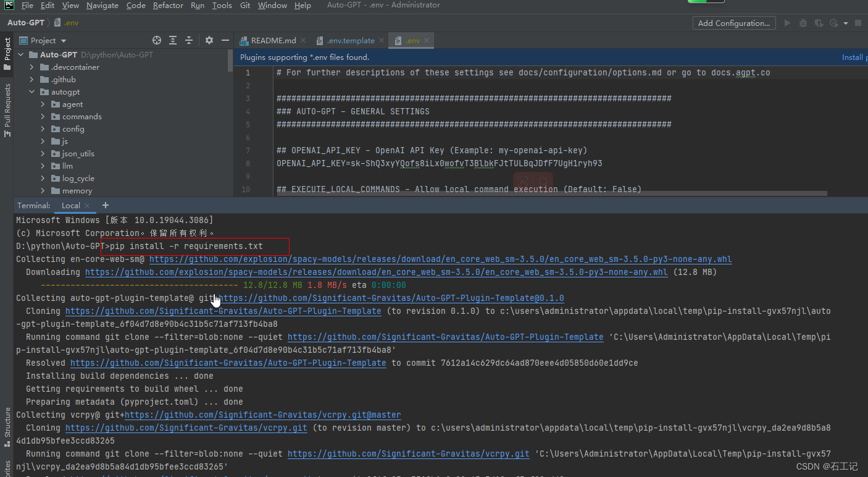Open the Downloading en_core_web_sm wheel link
The height and width of the screenshot is (477, 868).
376,272
